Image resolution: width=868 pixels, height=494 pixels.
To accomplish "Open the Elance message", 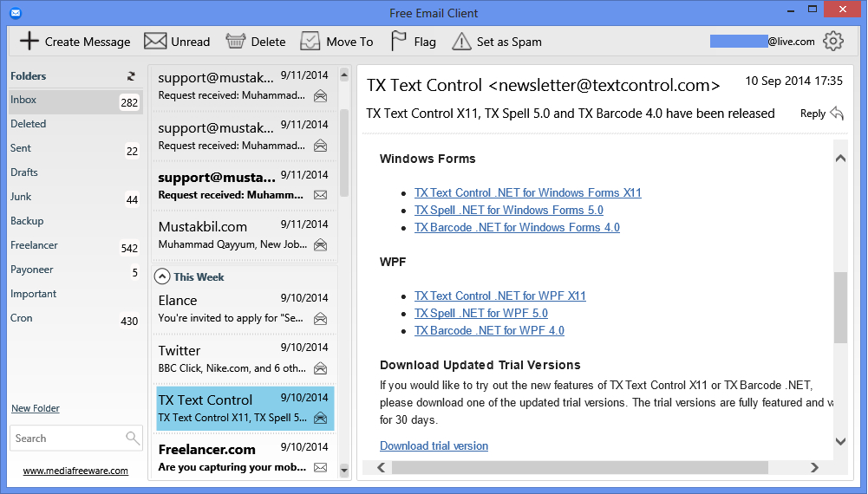I will 245,309.
